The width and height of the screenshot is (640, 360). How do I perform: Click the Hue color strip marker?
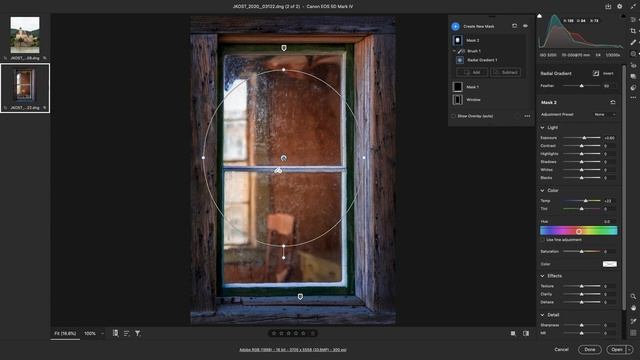coord(579,231)
